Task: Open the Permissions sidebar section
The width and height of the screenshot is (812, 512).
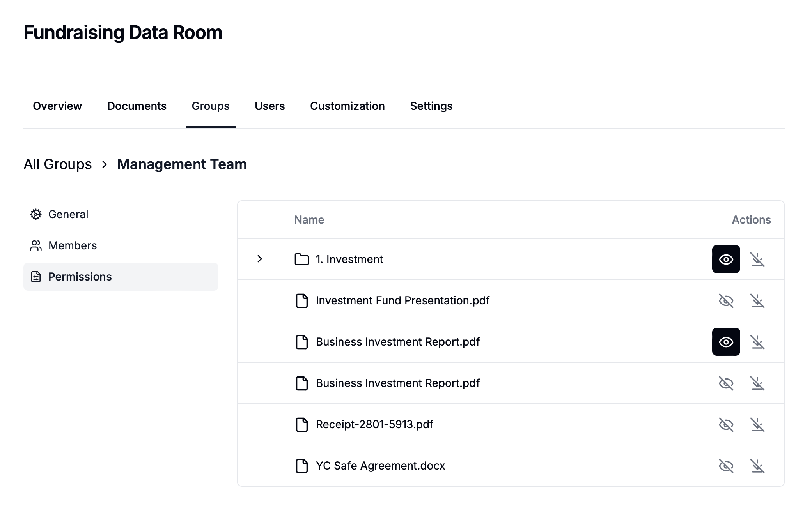Action: 80,277
